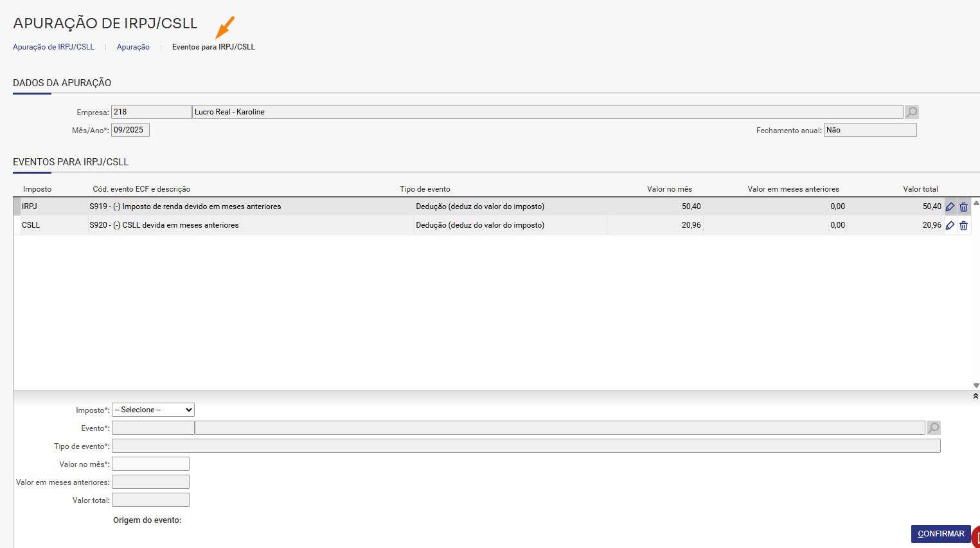Screen dimensions: 980x548
Task: Click Cód. evento ECF e descrição header
Action: tap(141, 189)
